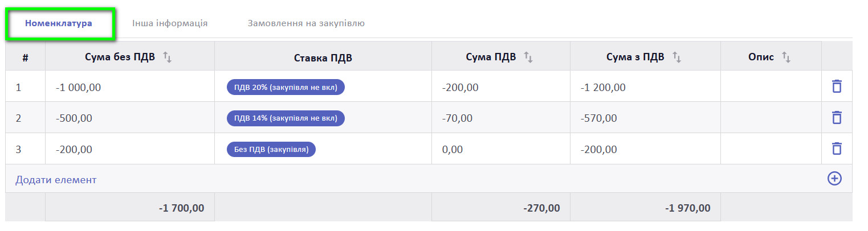Open ПДВ 14% (закупівля не вкл) rate tag

tap(286, 118)
